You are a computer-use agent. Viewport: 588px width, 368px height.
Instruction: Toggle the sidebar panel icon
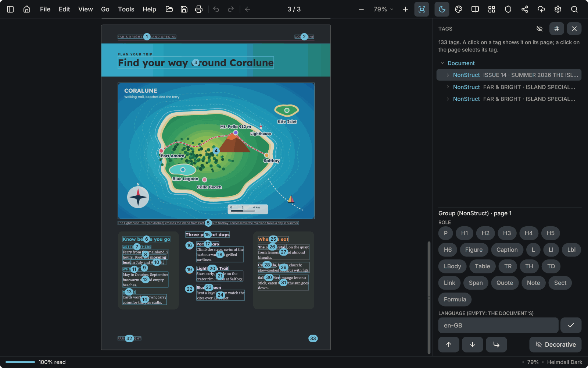point(10,9)
